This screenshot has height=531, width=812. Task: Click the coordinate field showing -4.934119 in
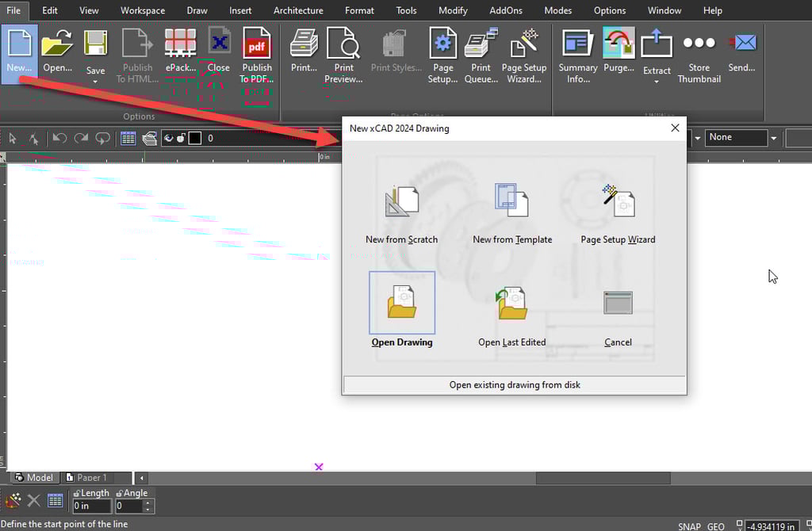[x=772, y=526]
